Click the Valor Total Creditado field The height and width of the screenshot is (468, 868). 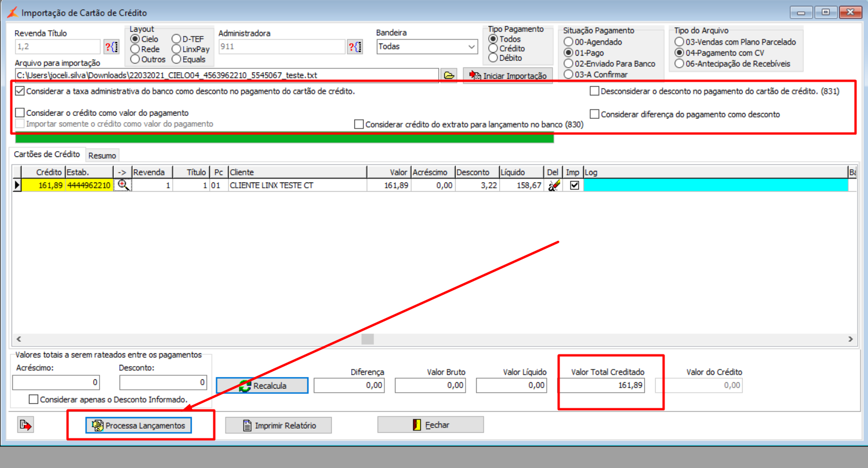pyautogui.click(x=601, y=385)
